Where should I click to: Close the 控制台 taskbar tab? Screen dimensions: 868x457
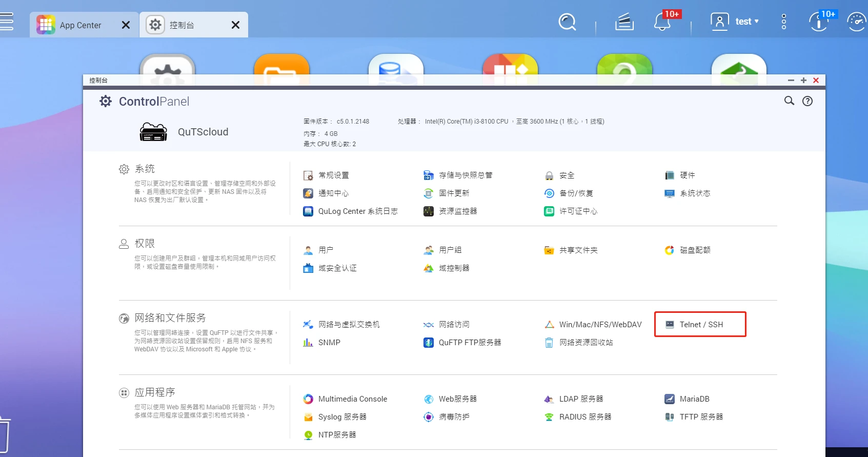[235, 25]
